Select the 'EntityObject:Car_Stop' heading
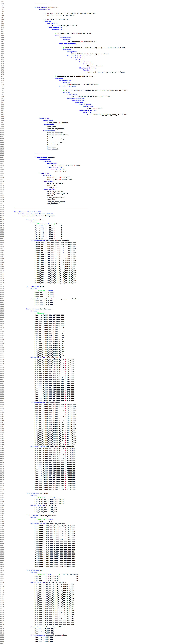Screen dimensions: 188x644 click(37, 493)
